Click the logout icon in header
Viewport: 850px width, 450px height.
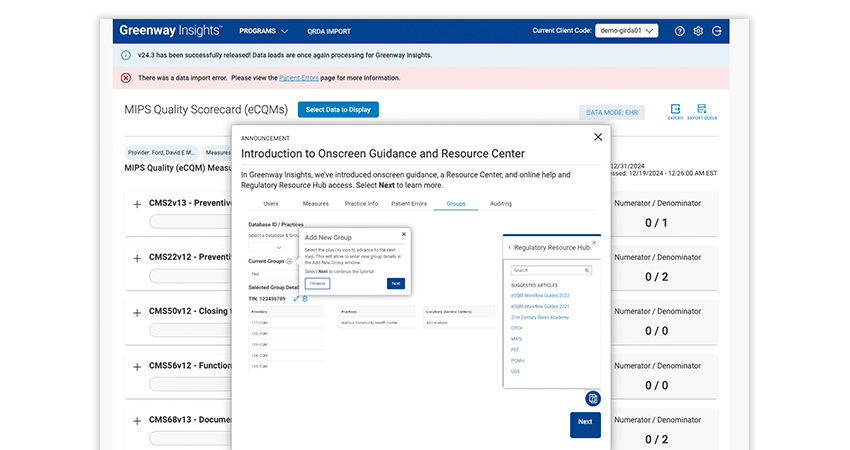(717, 31)
